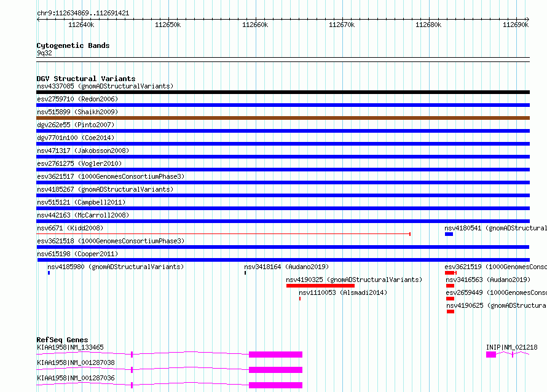Screen dimensions: 547x392
Task: Open the nsv3416563 (Audano2019) variant label
Action: (x=488, y=280)
